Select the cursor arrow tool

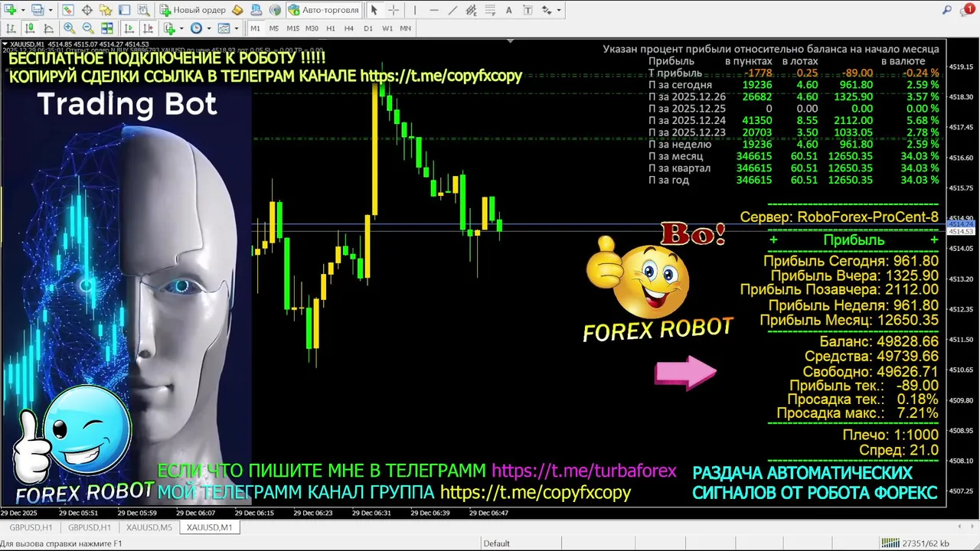[374, 10]
